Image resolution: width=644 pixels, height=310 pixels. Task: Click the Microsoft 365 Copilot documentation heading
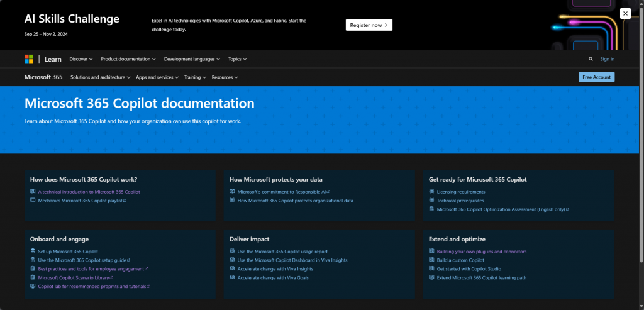point(139,103)
